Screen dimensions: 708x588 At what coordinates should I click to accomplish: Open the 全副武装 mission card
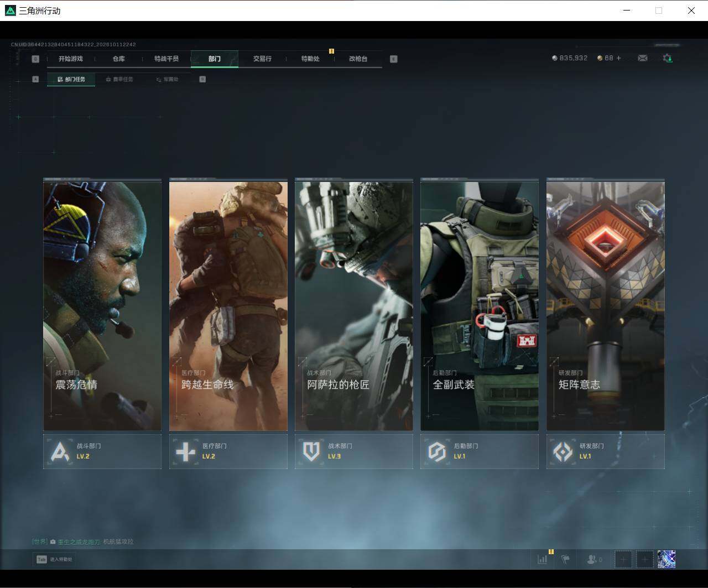(x=480, y=305)
